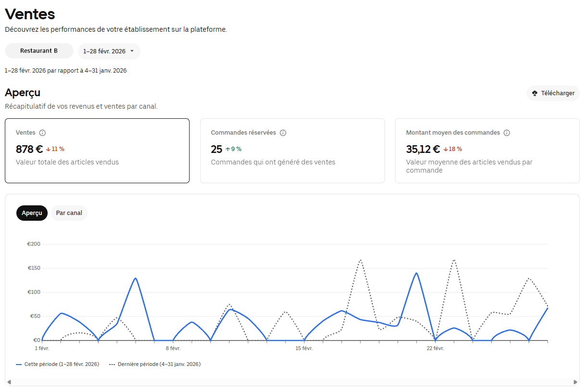This screenshot has height=391, width=588.
Task: Select the Aperçu chart tab
Action: pos(32,213)
